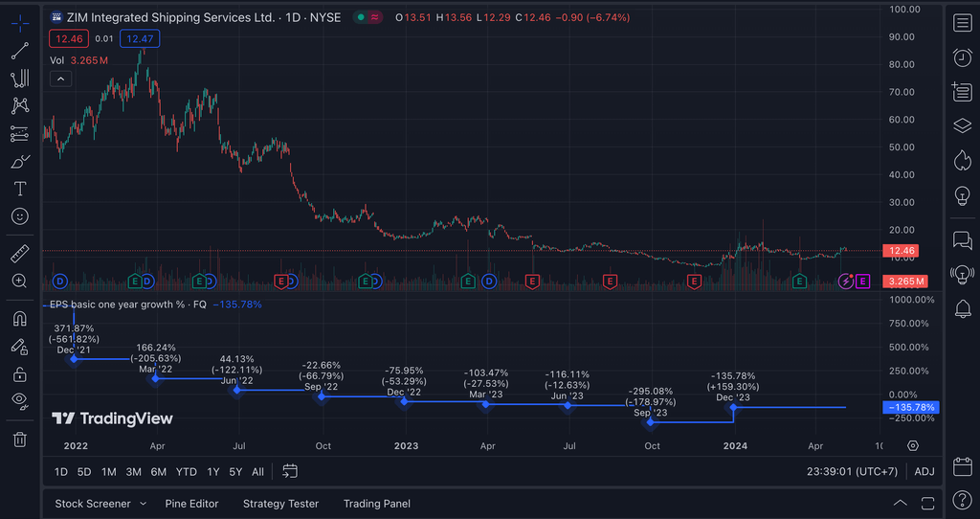
Task: Expand the Stock Screener dropdown arrow
Action: pyautogui.click(x=144, y=504)
